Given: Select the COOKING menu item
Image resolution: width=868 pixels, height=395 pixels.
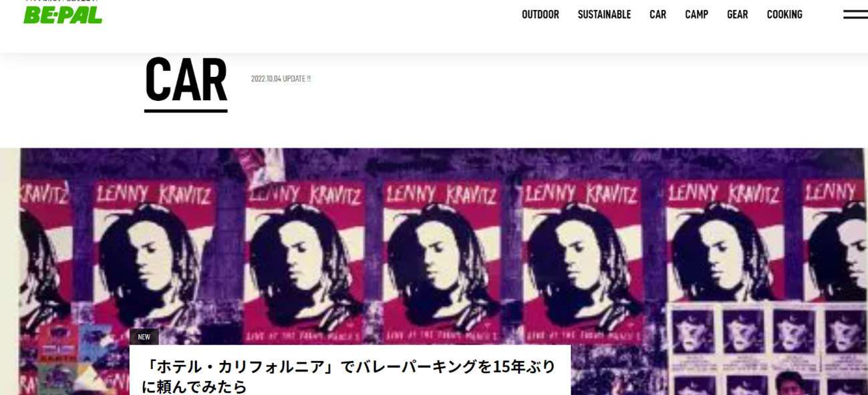Looking at the screenshot, I should 784,15.
